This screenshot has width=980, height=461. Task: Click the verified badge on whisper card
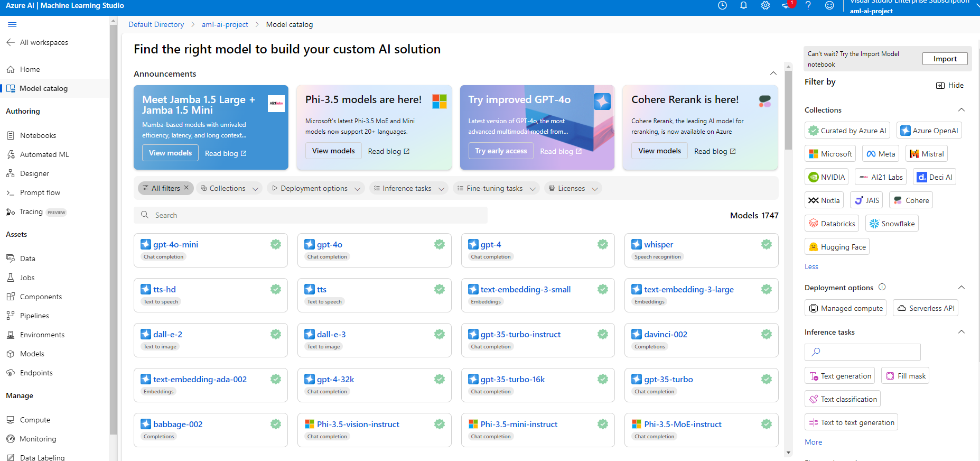(767, 244)
